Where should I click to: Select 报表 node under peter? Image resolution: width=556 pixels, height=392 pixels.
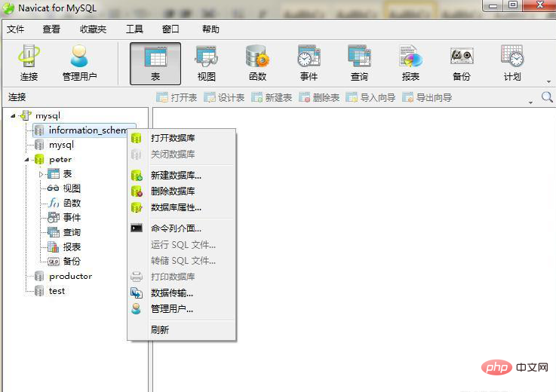point(64,247)
